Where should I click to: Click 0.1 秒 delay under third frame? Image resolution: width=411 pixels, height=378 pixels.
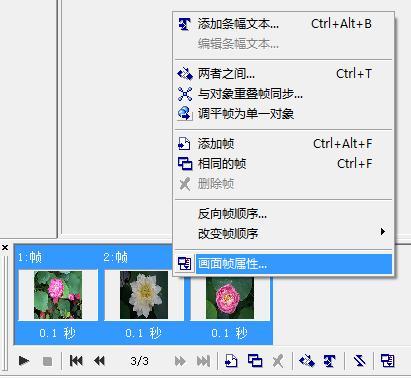[x=230, y=333]
